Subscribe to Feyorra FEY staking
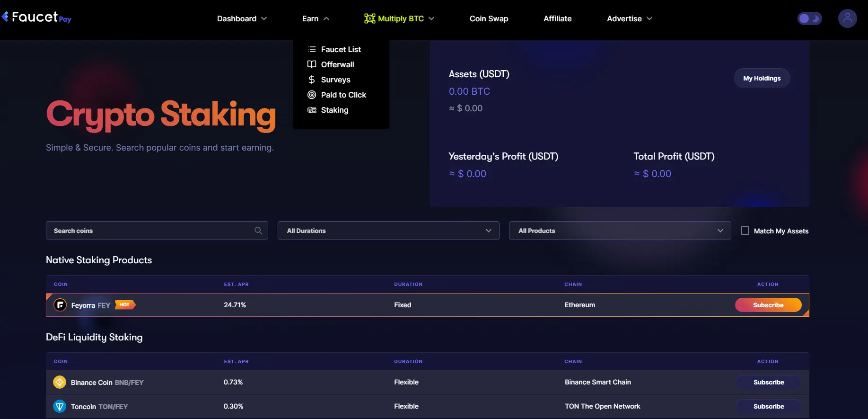The image size is (868, 419). [768, 305]
